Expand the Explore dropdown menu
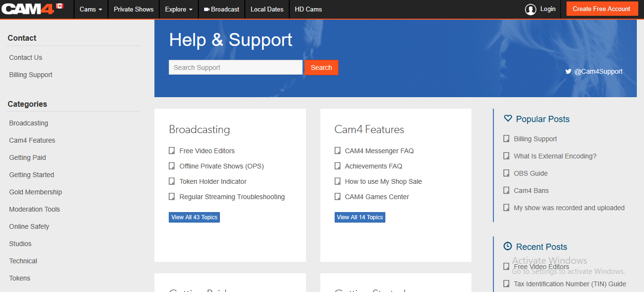 click(179, 9)
